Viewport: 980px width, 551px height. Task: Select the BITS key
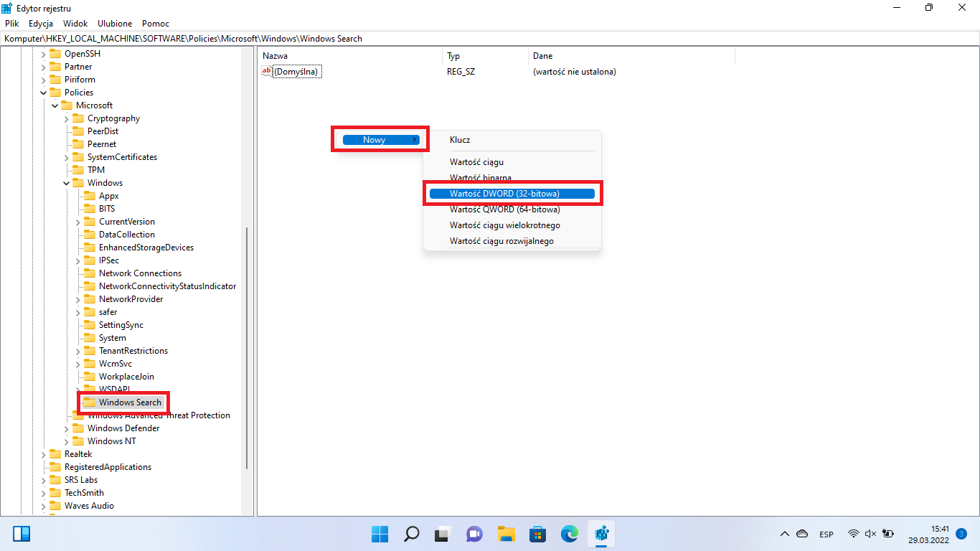pyautogui.click(x=107, y=209)
